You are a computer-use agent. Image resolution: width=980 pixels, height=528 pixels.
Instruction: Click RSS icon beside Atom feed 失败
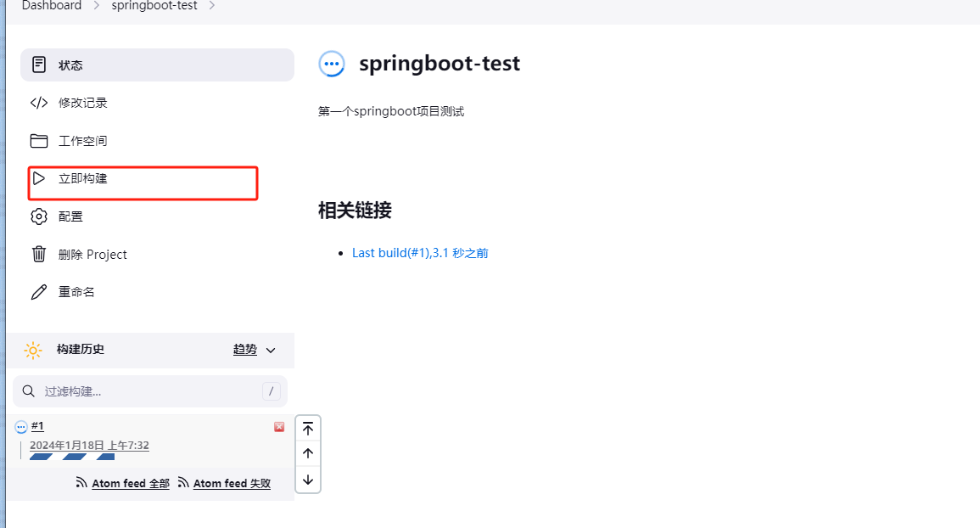tap(183, 482)
